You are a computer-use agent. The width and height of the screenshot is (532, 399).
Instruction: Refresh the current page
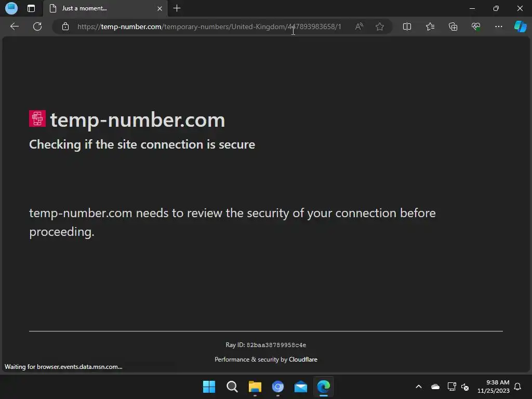click(x=37, y=26)
